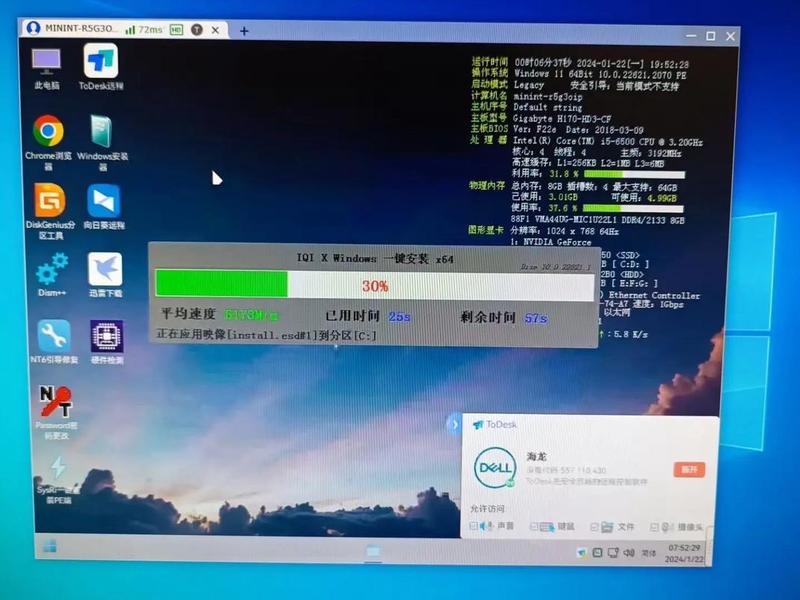Click the running app icon in taskbar center
This screenshot has width=800, height=600.
click(x=373, y=551)
